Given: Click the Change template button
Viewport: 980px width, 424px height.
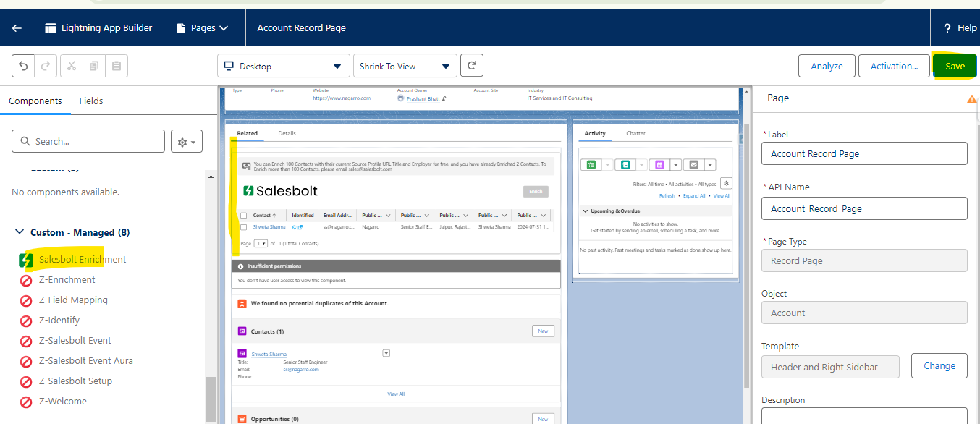Looking at the screenshot, I should [x=939, y=365].
